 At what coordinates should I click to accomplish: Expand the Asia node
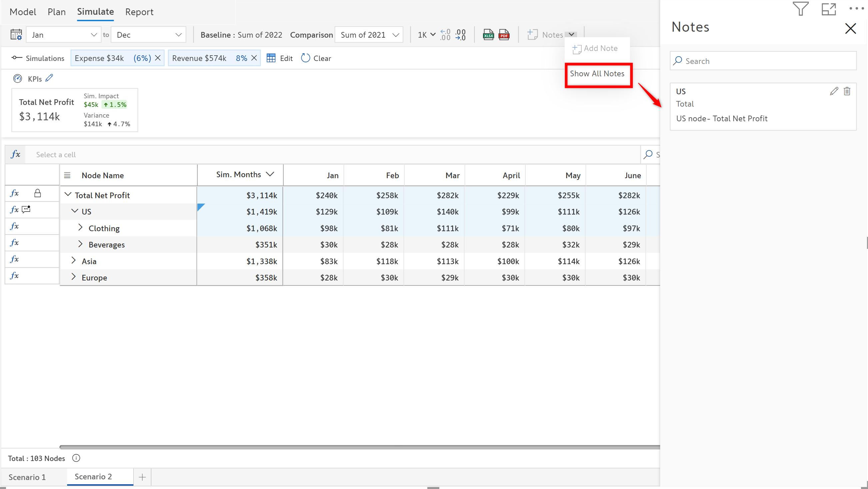[x=73, y=260]
